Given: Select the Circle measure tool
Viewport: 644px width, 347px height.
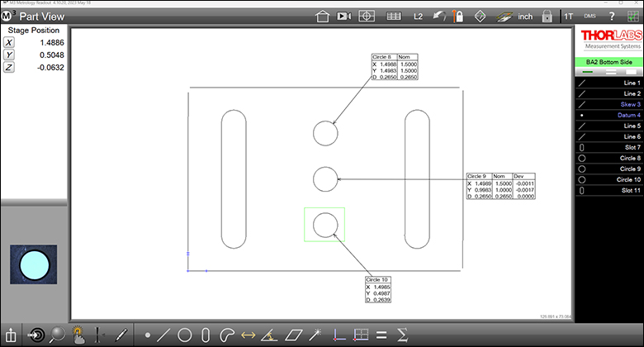Looking at the screenshot, I should click(x=185, y=335).
